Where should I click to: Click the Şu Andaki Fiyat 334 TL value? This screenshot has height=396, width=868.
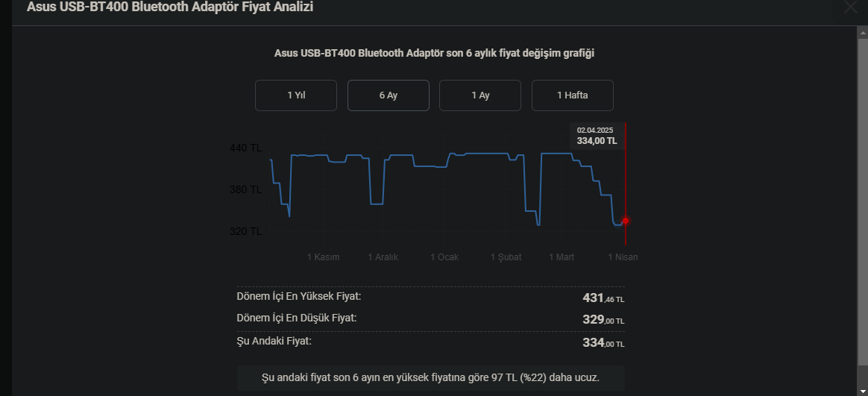603,343
